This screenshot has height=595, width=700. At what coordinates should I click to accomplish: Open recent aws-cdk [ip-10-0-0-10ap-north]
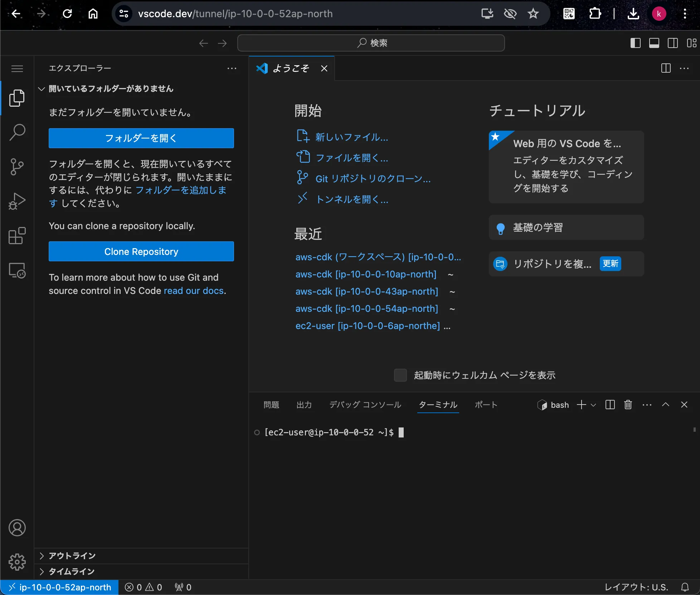pyautogui.click(x=366, y=274)
